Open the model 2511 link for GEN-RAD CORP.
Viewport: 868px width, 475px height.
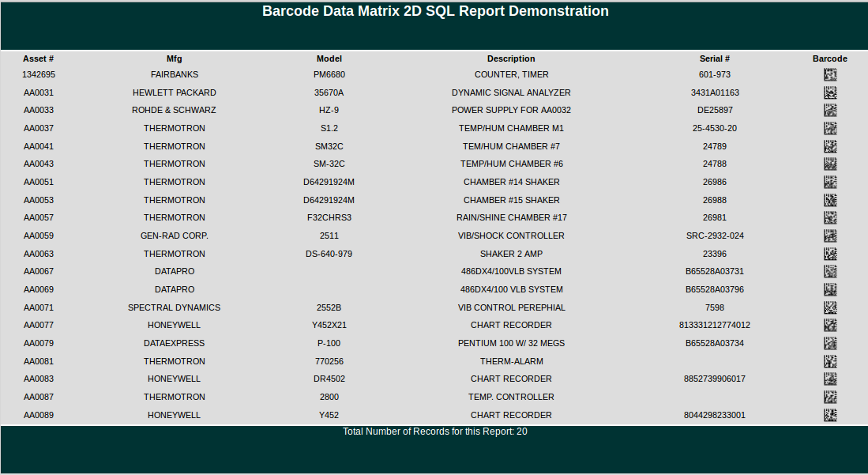click(x=329, y=236)
